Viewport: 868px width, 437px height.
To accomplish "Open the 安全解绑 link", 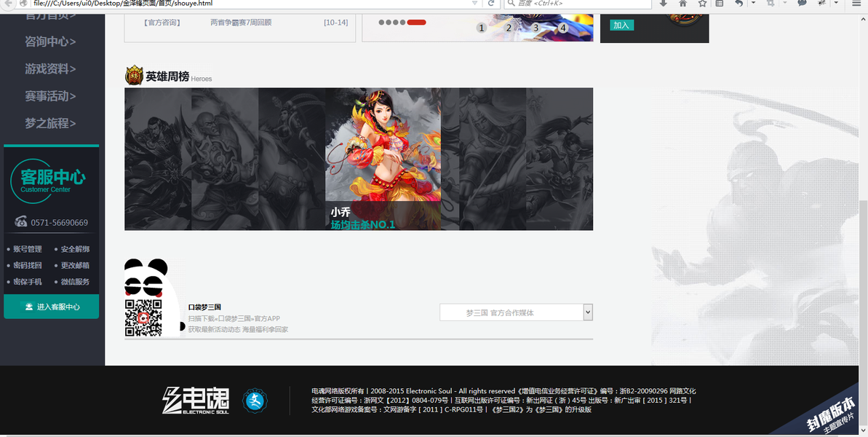I will (75, 248).
